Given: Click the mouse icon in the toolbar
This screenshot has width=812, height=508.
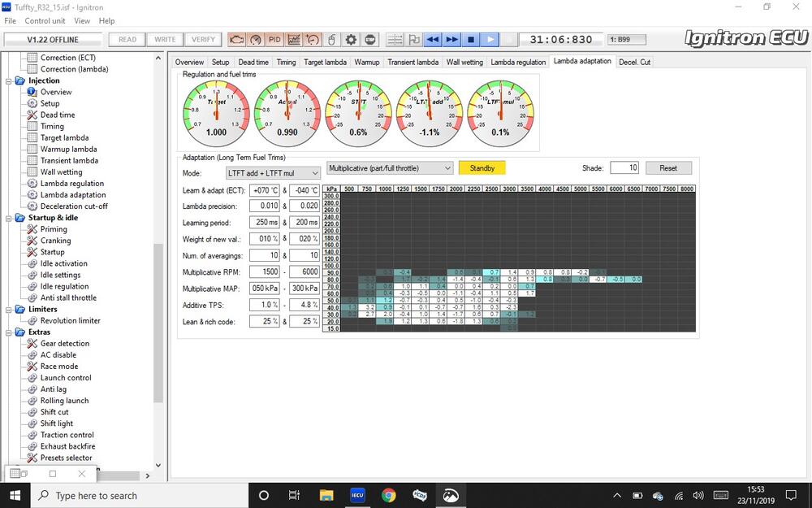Looking at the screenshot, I should (331, 39).
